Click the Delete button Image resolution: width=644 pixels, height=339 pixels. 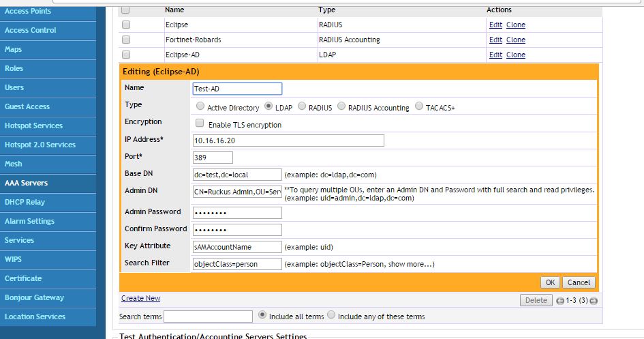click(x=536, y=300)
